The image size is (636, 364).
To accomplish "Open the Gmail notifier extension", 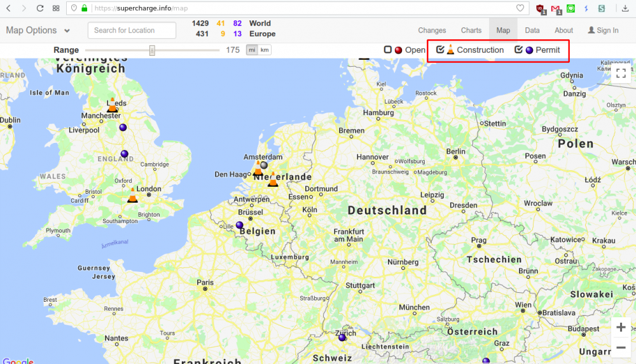I will (556, 8).
